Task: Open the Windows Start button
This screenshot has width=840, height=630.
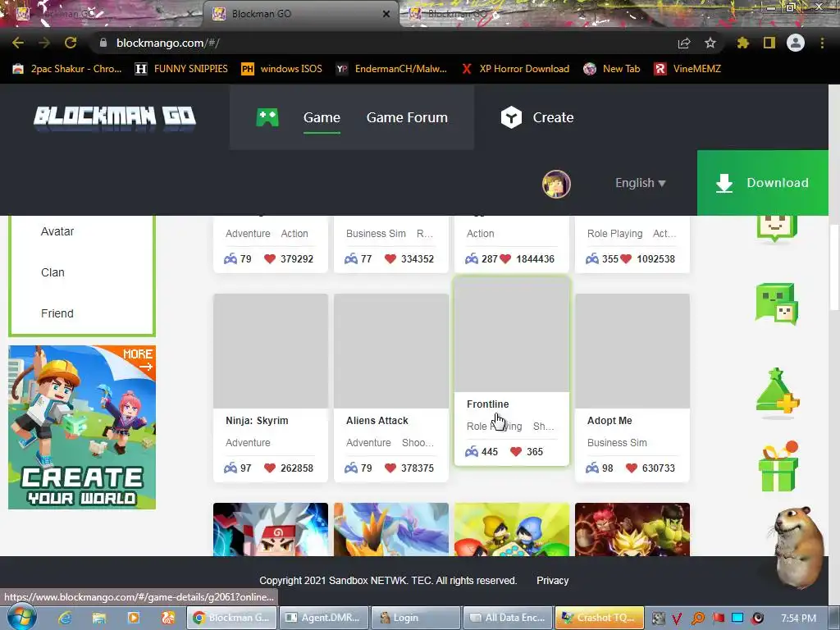Action: click(x=21, y=617)
